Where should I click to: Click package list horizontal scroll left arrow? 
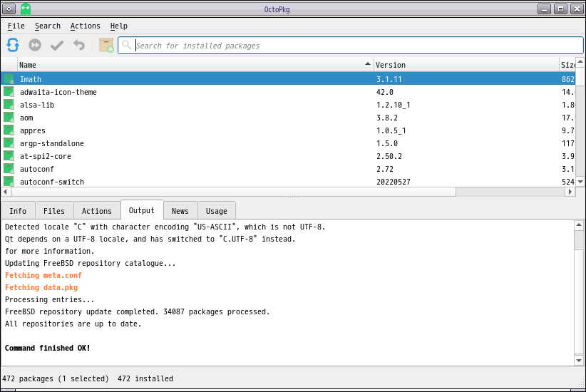coord(5,192)
